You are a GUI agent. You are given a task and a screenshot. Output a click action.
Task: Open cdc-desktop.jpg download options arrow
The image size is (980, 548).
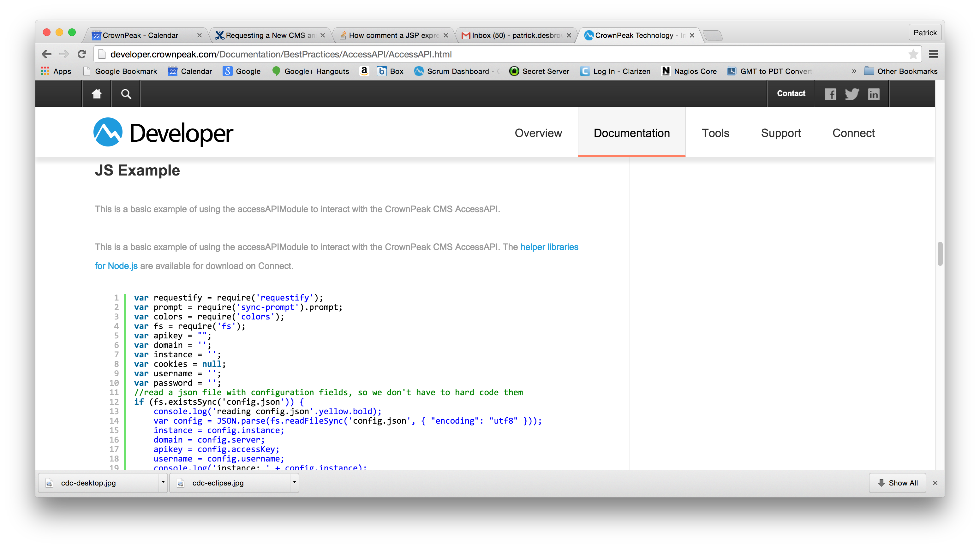coord(163,482)
